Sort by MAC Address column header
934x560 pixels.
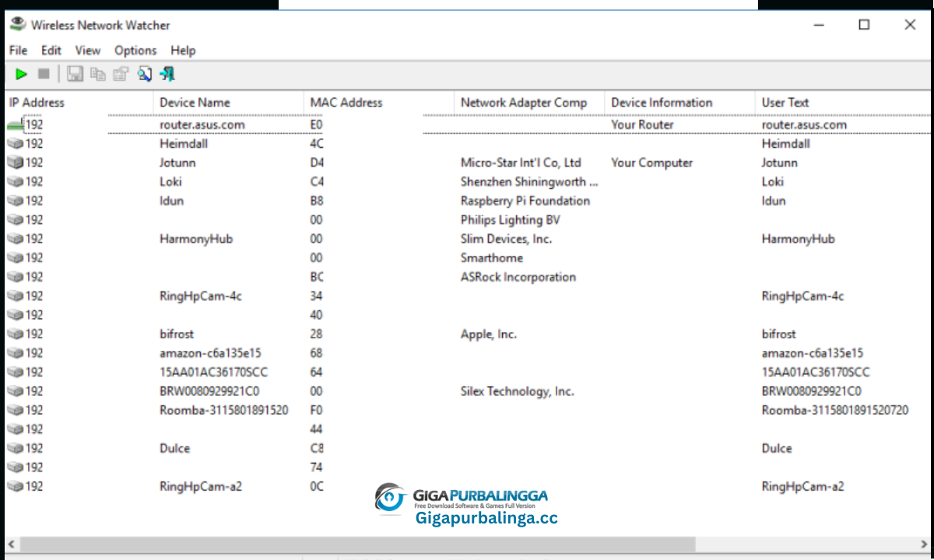379,103
